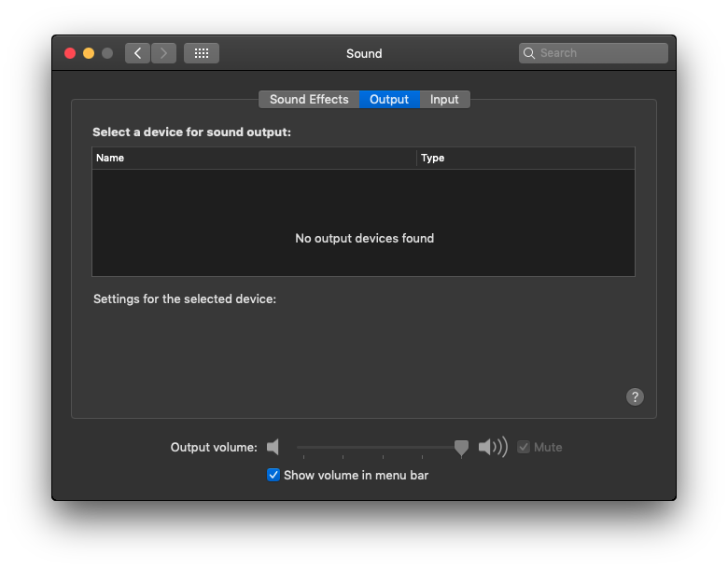Toggle the Mute checkbox
Viewport: 728px width, 569px height.
[x=524, y=447]
